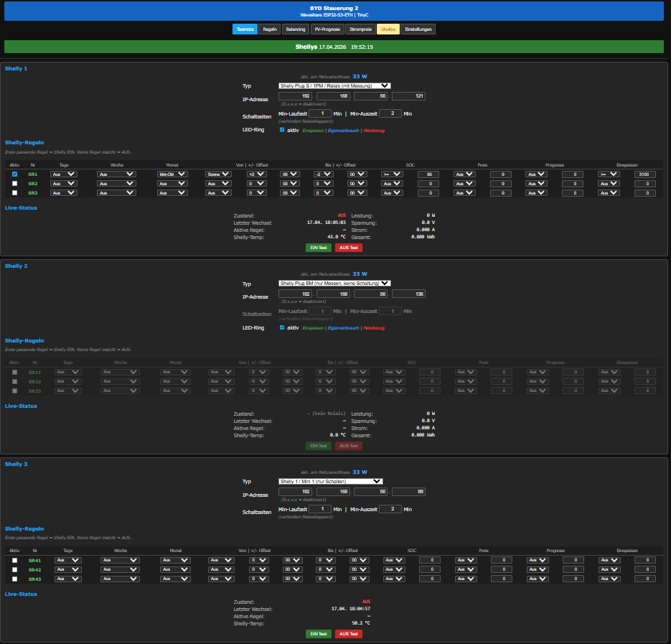Click Shelly 1 Min-Laufzeit input field
The width and height of the screenshot is (671, 644).
click(x=321, y=113)
